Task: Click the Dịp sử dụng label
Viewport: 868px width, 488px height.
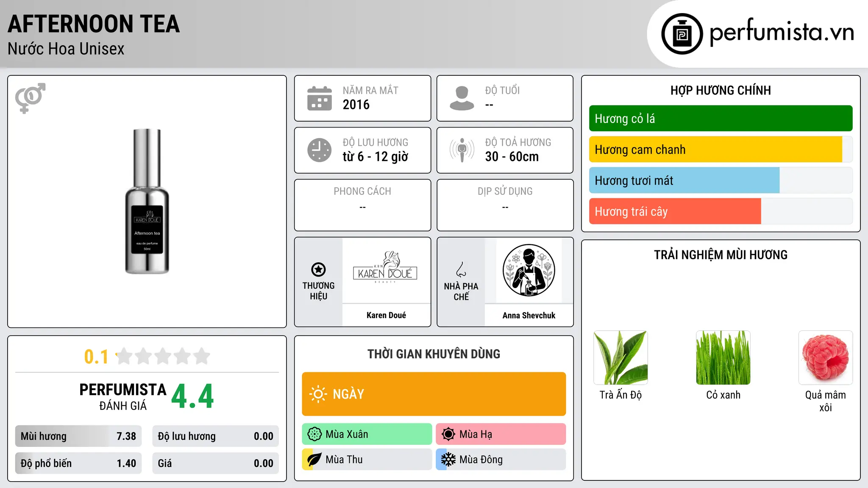Action: (x=505, y=191)
